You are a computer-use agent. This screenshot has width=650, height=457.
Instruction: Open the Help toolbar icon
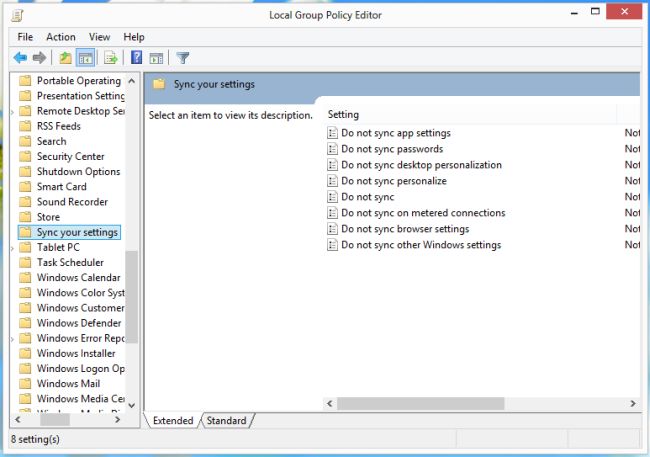[x=136, y=57]
